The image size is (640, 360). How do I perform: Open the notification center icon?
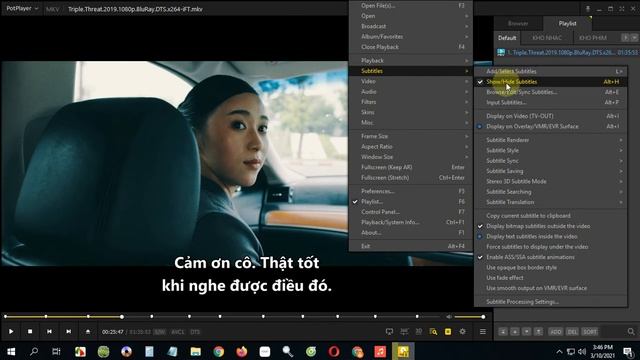[628, 351]
